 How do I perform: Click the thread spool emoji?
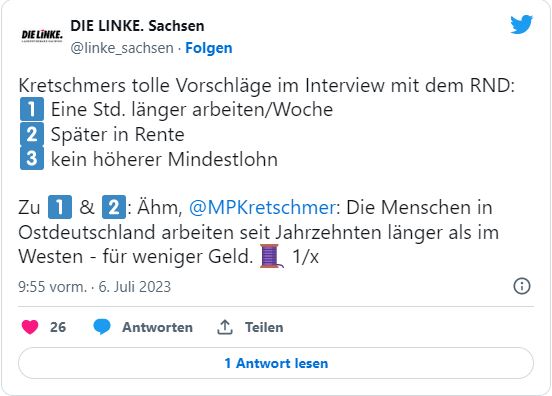(272, 256)
